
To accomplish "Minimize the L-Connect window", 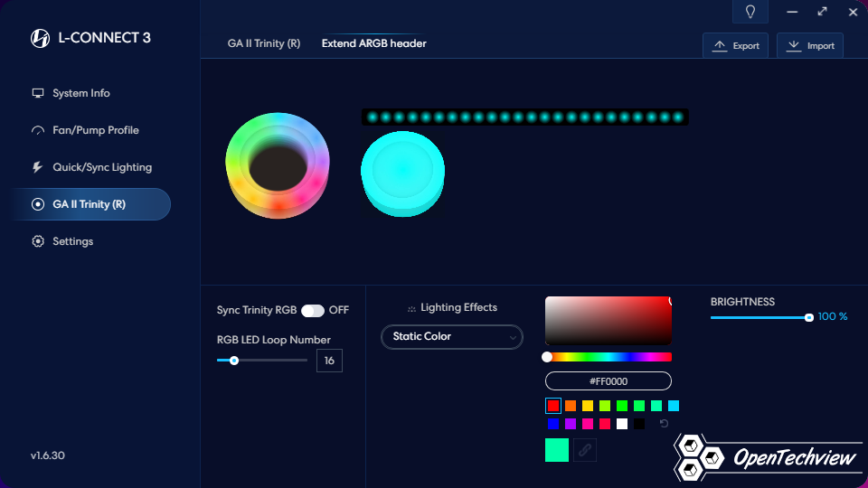I will (x=792, y=12).
